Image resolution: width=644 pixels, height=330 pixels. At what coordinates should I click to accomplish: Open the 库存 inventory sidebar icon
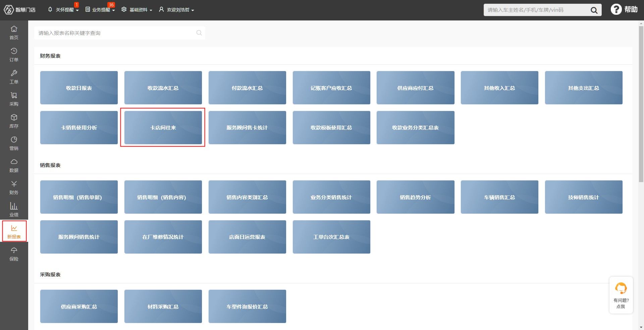click(14, 121)
